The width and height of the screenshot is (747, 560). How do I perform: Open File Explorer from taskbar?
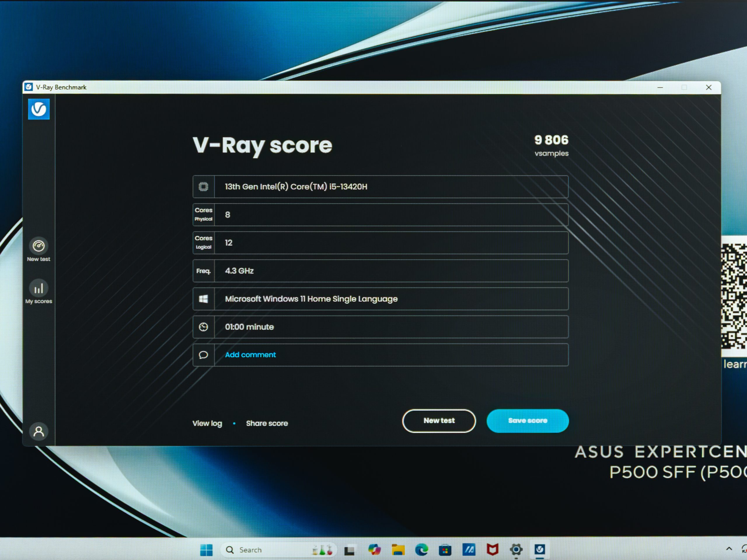pos(398,550)
